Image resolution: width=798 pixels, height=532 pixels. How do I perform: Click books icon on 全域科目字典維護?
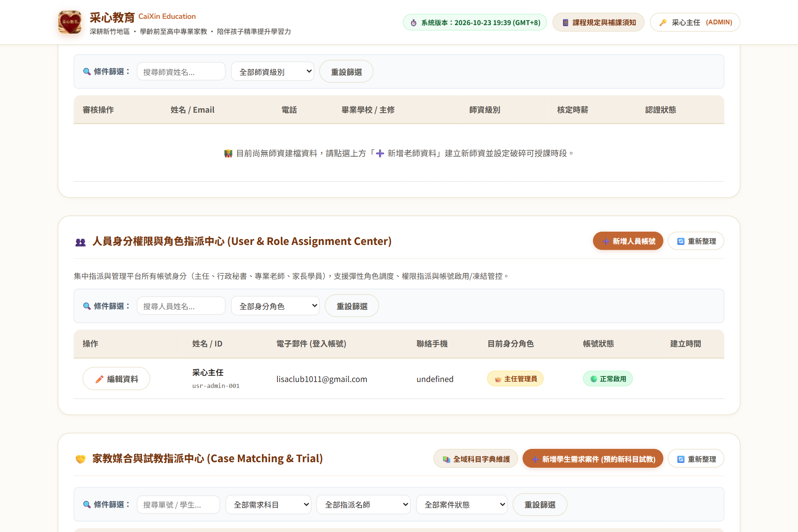[446, 459]
